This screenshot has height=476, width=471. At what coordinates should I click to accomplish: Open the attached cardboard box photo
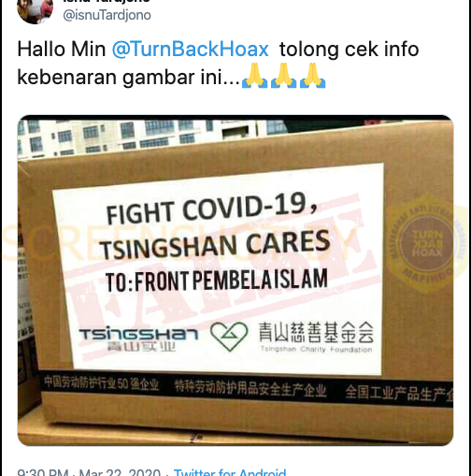[235, 281]
